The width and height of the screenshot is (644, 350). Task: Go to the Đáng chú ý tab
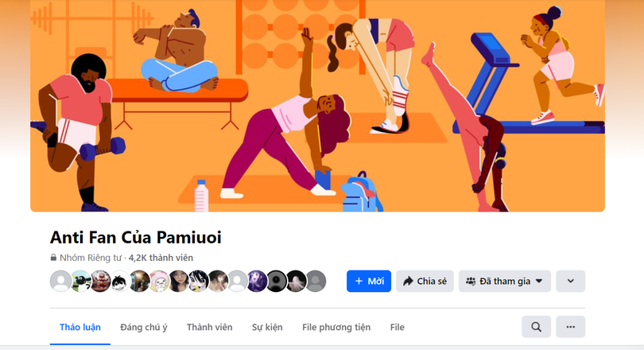pos(144,327)
